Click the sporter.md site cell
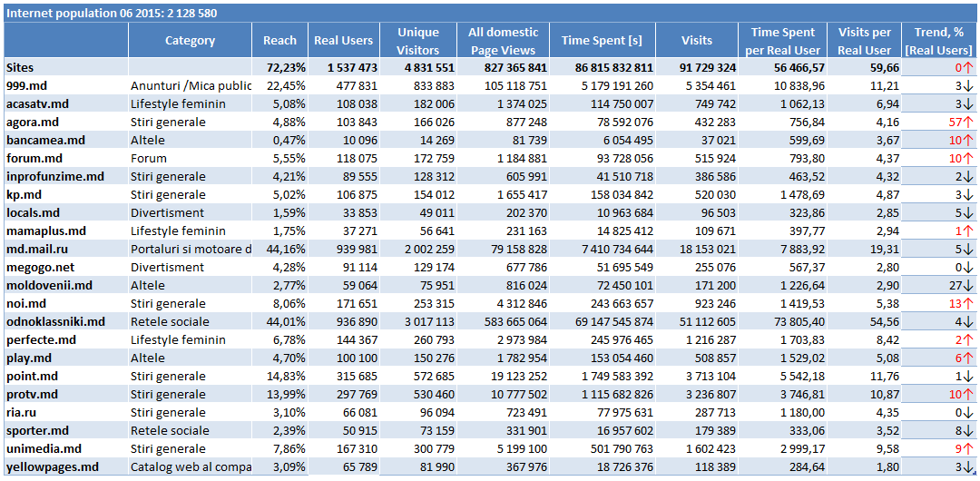Viewport: 980px width, 481px height. point(65,430)
